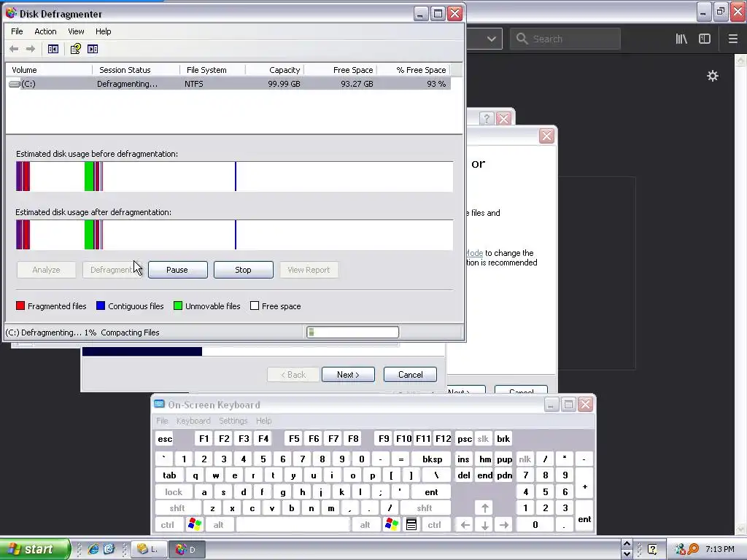This screenshot has width=747, height=560.
Task: Toggle the browser sidebar icon
Action: pos(704,39)
